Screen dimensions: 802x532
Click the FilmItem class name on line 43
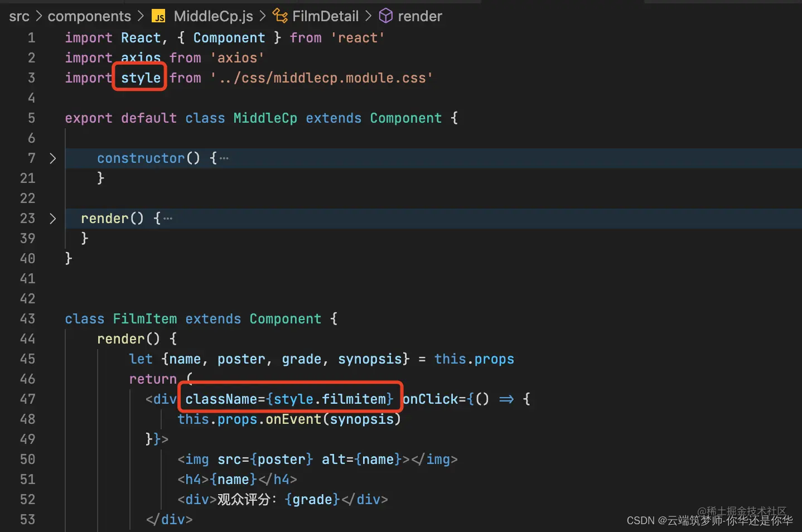pyautogui.click(x=144, y=319)
